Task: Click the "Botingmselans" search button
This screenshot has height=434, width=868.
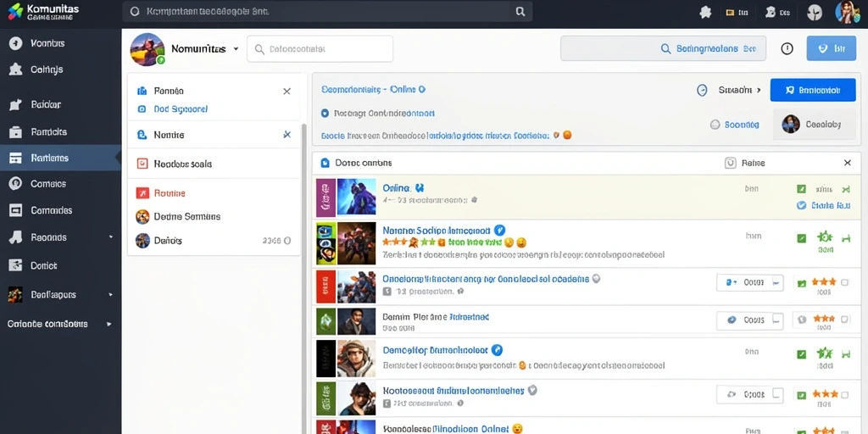Action: click(663, 48)
